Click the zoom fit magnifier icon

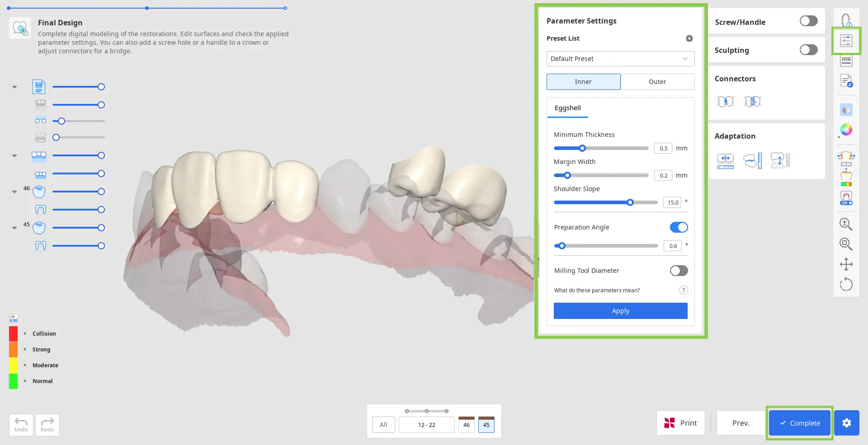[846, 244]
